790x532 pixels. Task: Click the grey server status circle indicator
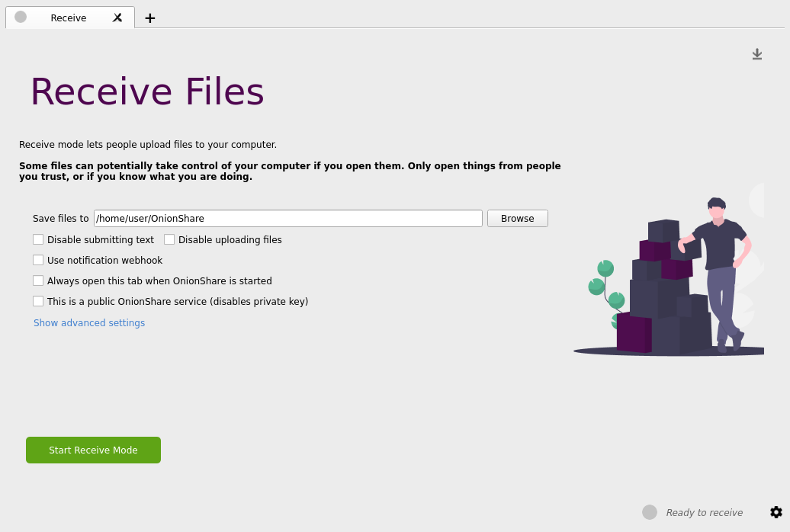coord(649,512)
